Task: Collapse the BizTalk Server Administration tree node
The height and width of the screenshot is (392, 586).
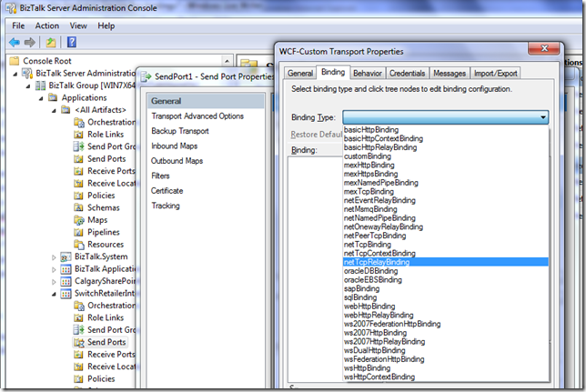Action: pyautogui.click(x=15, y=74)
